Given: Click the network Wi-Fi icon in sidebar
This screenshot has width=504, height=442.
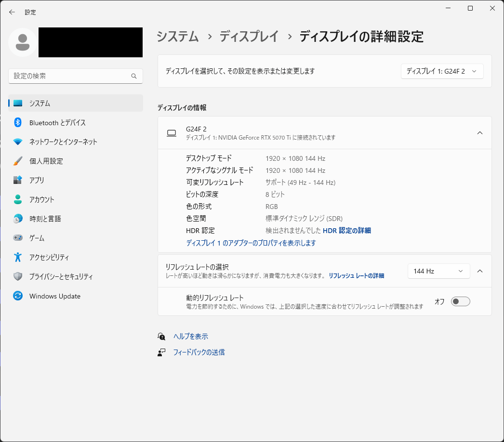Looking at the screenshot, I should (18, 142).
